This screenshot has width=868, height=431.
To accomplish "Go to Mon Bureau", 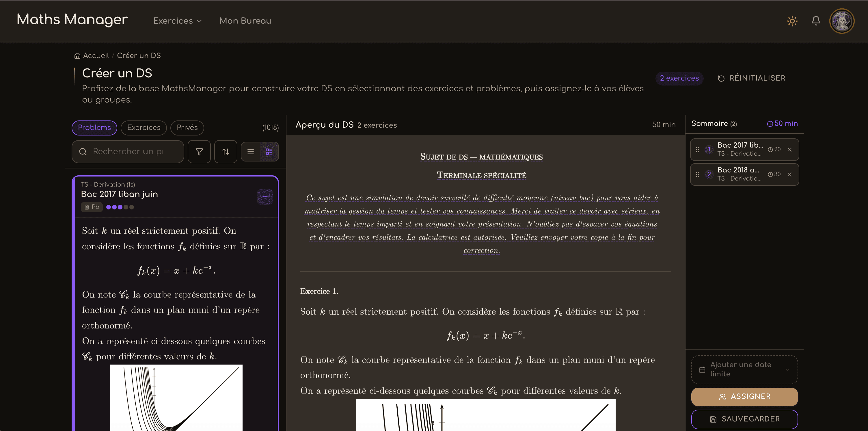I will click(245, 21).
